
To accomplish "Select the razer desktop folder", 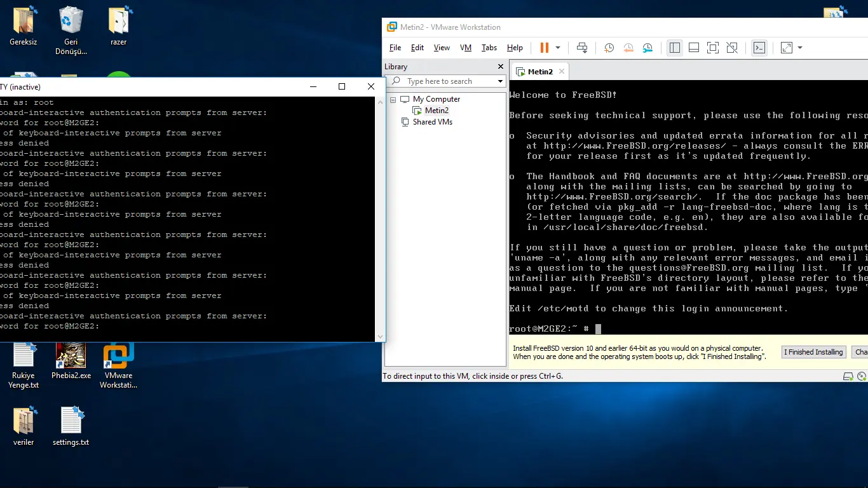I will coord(119,26).
